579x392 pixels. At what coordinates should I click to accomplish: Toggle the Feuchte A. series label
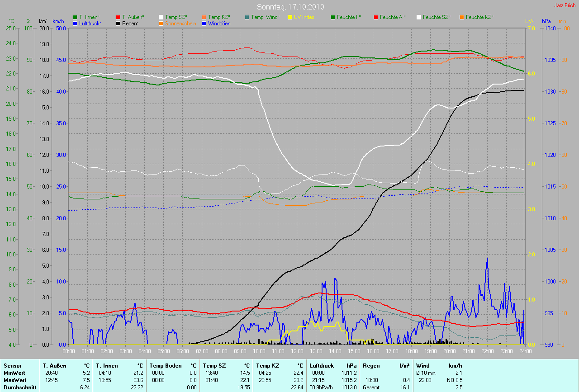(393, 17)
